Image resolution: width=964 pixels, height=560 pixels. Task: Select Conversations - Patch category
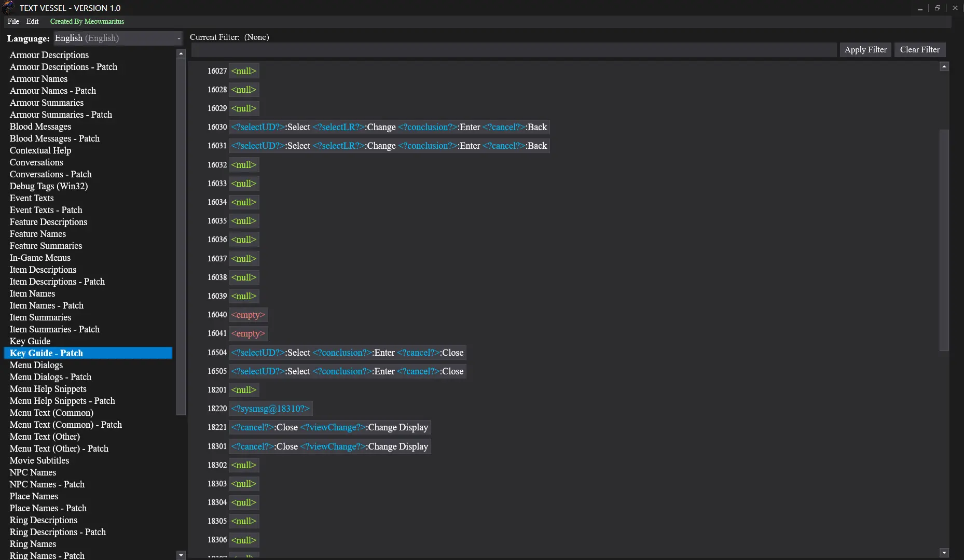coord(50,174)
